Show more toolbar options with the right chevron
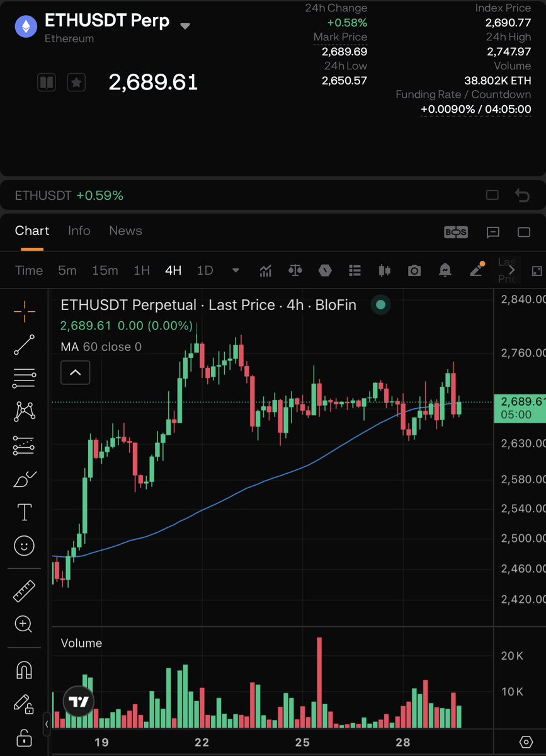 point(511,270)
